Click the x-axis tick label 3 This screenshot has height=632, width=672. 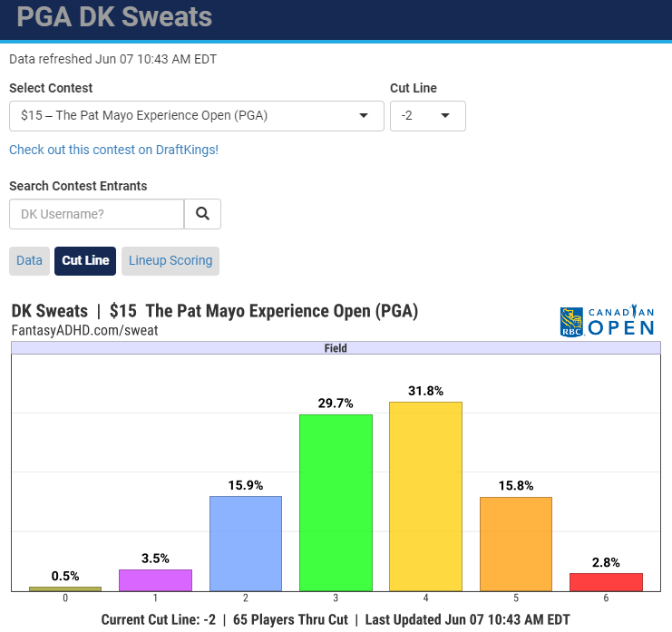(x=336, y=598)
